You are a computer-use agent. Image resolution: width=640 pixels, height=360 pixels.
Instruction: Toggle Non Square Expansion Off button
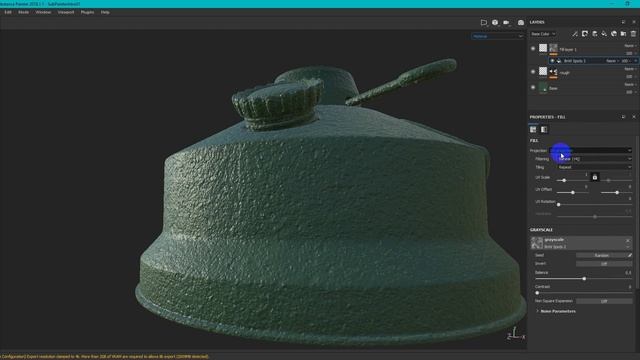604,301
